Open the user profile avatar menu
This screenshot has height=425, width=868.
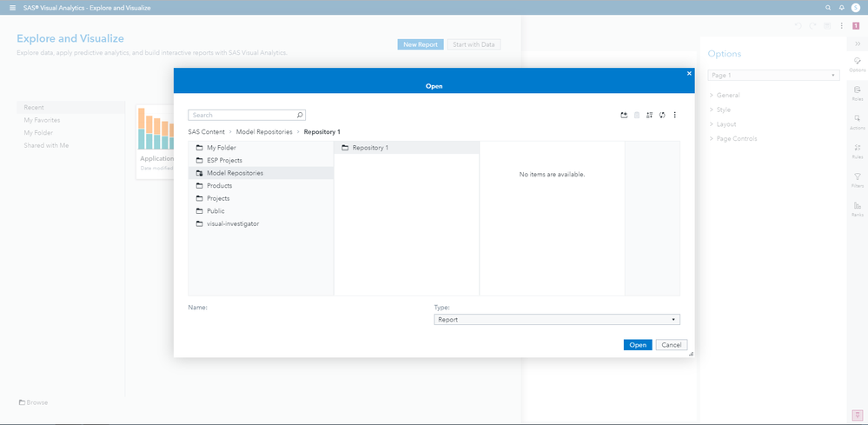pos(855,8)
